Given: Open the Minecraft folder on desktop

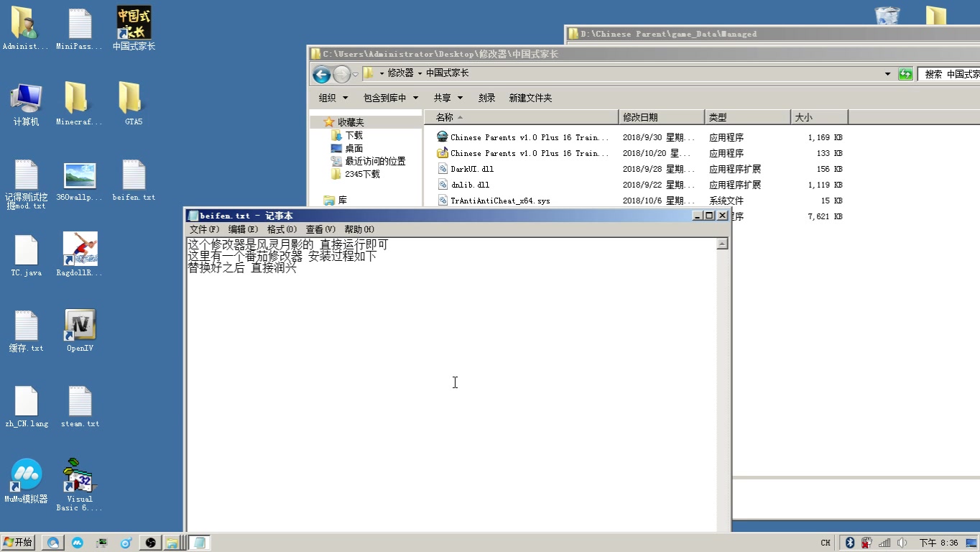Looking at the screenshot, I should [79, 104].
